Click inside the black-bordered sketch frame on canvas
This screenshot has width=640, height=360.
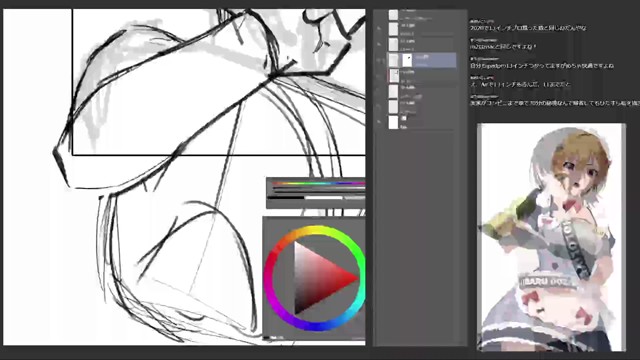219,82
